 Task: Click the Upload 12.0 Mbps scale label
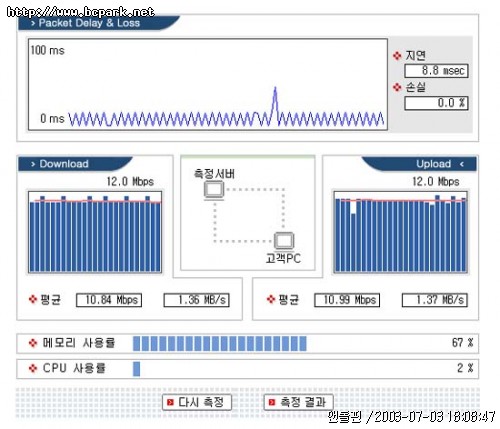pyautogui.click(x=436, y=182)
